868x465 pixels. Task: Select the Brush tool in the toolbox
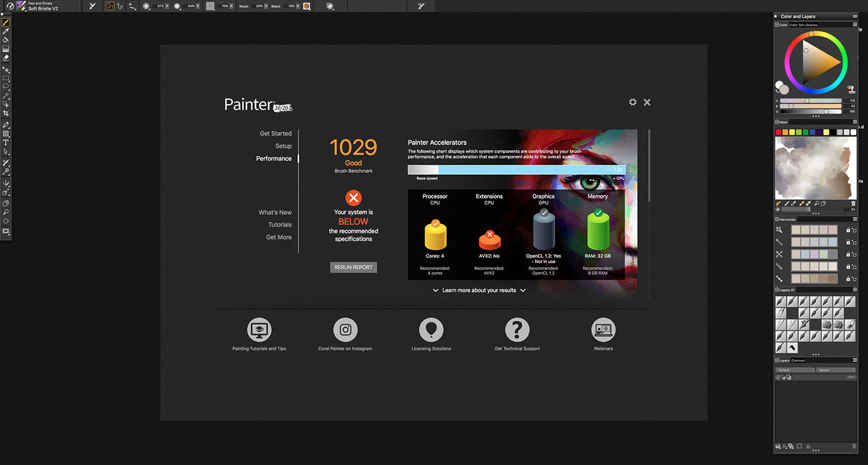tap(6, 23)
